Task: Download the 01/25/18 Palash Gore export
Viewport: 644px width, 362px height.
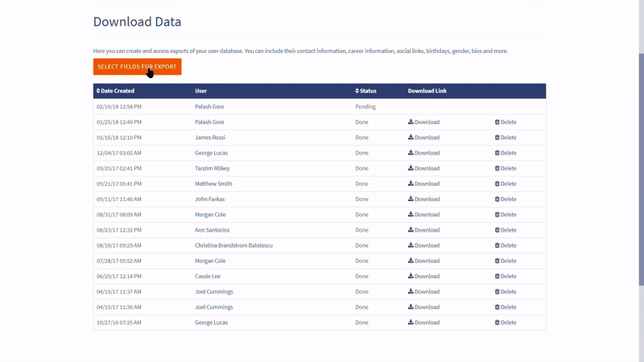Action: pos(423,122)
